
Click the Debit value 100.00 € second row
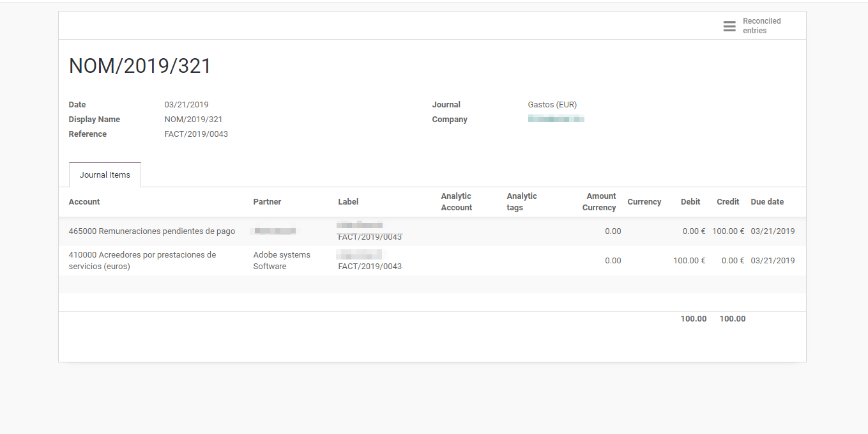tap(689, 260)
